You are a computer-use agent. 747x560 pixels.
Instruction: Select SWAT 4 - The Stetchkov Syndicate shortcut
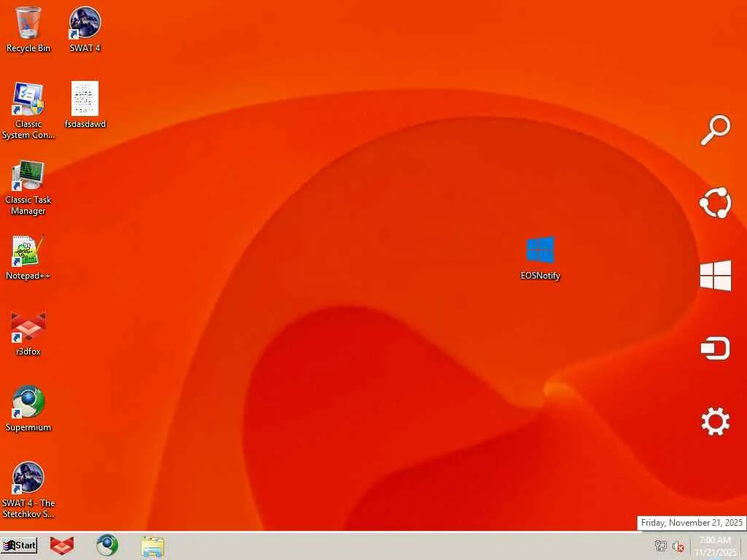[28, 489]
